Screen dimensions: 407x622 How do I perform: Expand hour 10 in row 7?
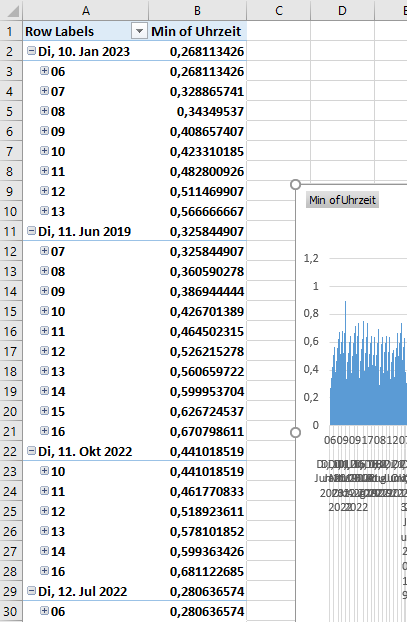44,151
